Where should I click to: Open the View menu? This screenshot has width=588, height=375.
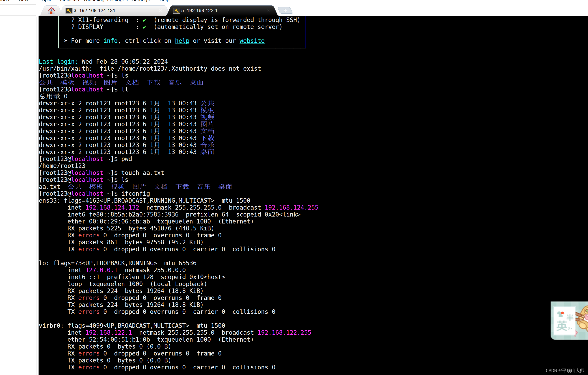coord(23,1)
